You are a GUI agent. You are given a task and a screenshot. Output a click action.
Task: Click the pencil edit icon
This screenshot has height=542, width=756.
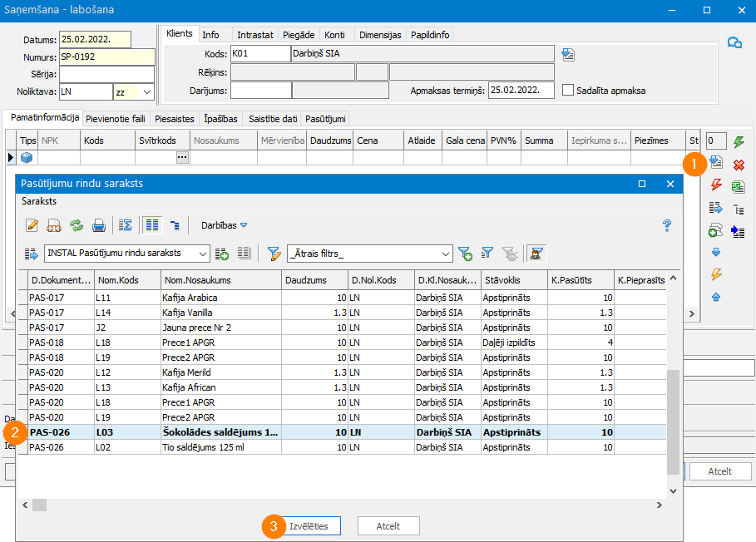click(32, 224)
